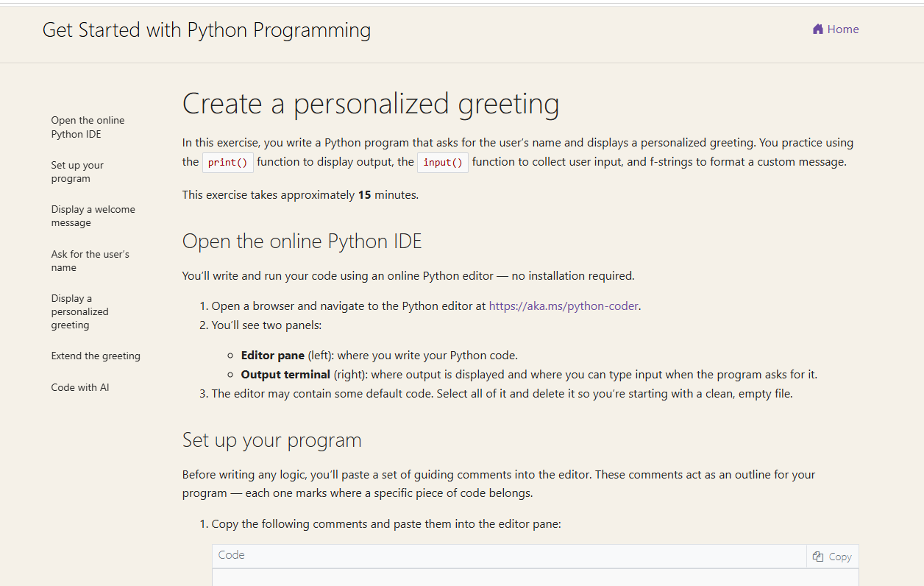Select 'Display a welcome message' sidebar item

click(93, 216)
